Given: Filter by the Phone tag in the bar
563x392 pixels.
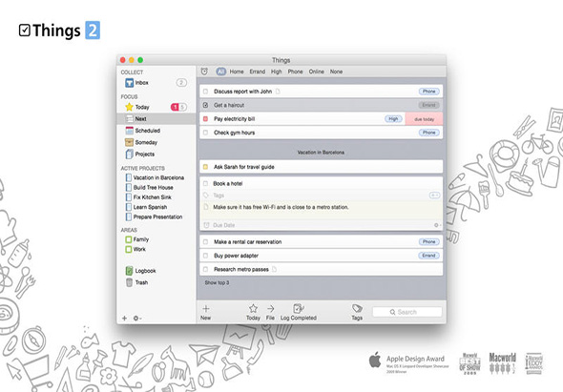Looking at the screenshot, I should 295,72.
